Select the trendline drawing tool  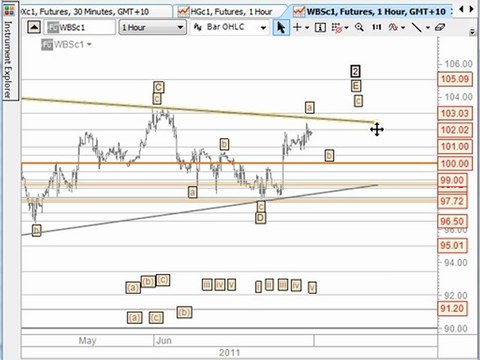click(x=417, y=27)
